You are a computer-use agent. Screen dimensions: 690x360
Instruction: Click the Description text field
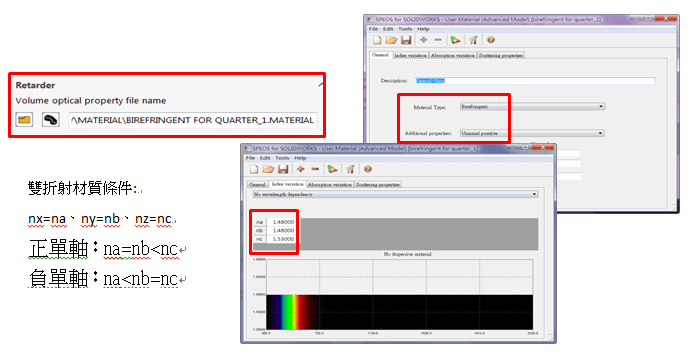click(x=535, y=81)
